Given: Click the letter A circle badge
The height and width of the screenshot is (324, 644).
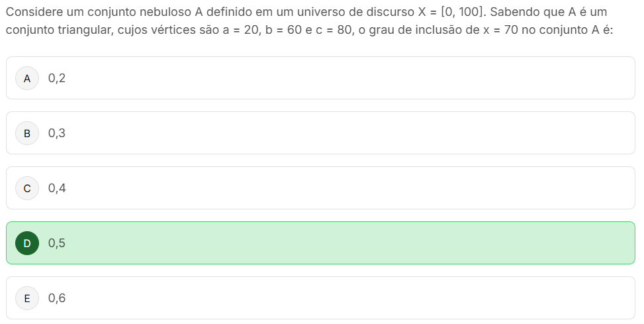Looking at the screenshot, I should pyautogui.click(x=27, y=78).
